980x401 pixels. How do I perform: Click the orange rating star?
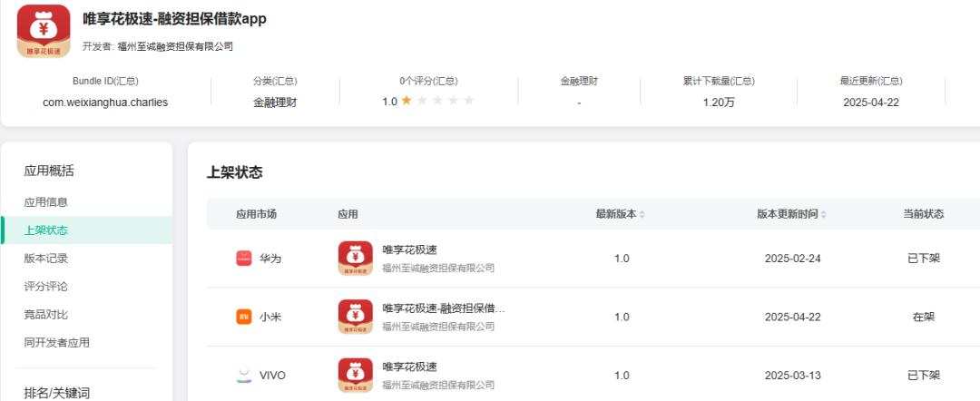pos(407,101)
